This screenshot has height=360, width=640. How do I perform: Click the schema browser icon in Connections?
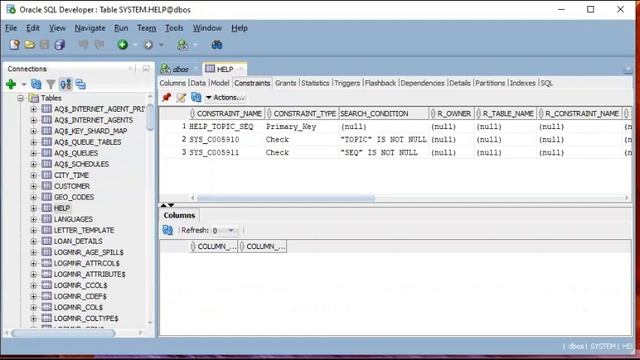pos(66,84)
